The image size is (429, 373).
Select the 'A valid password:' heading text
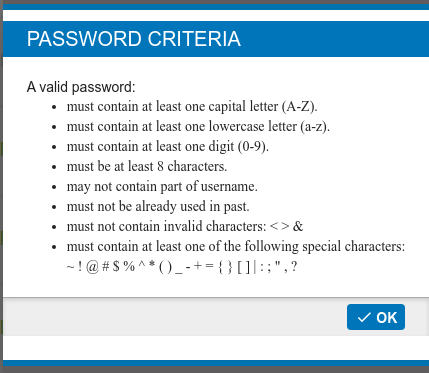click(x=81, y=87)
